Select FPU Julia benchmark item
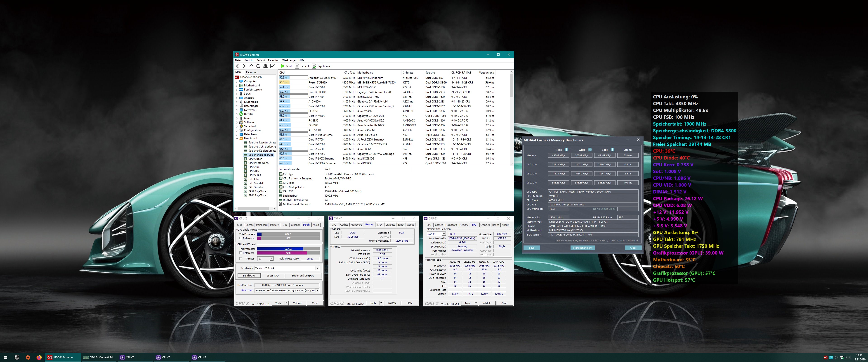The width and height of the screenshot is (868, 362). (251, 179)
